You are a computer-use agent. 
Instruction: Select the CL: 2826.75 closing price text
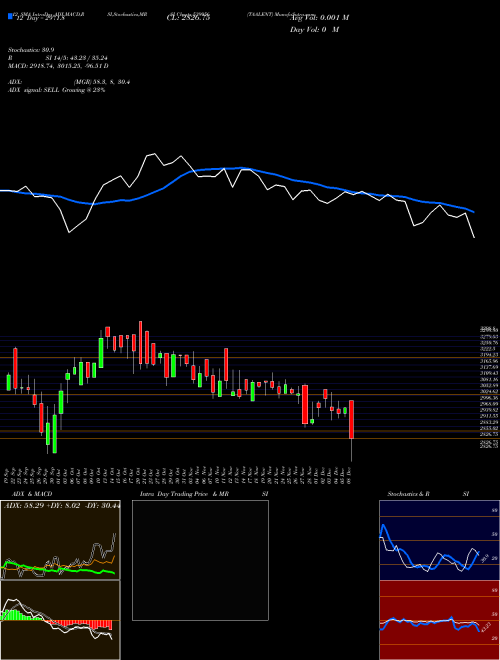[188, 18]
